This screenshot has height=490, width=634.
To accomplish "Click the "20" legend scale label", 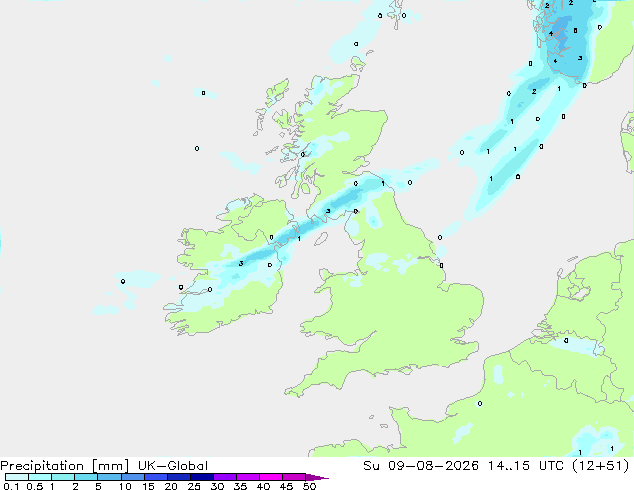I will (x=171, y=486).
